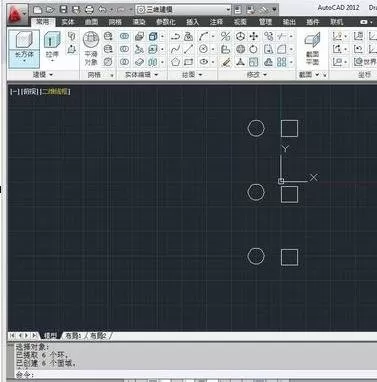Open the 注释 ribbon tab
This screenshot has width=377, height=382.
[x=216, y=22]
